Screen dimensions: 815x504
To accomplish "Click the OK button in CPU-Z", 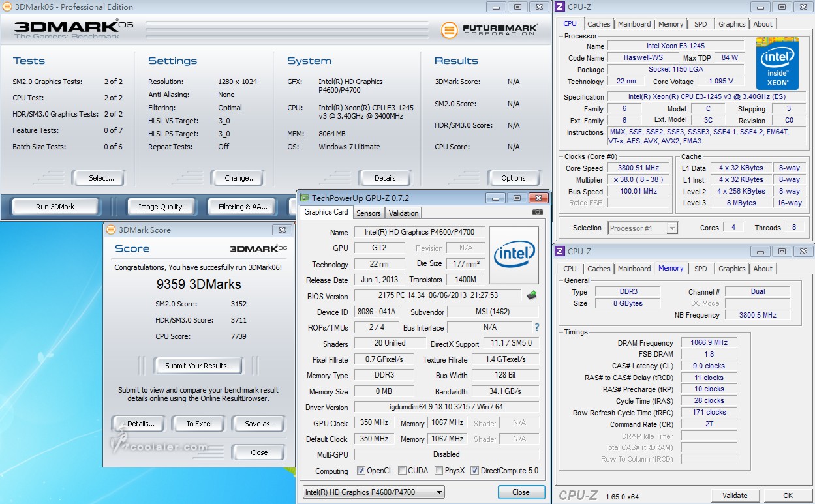I will point(788,496).
